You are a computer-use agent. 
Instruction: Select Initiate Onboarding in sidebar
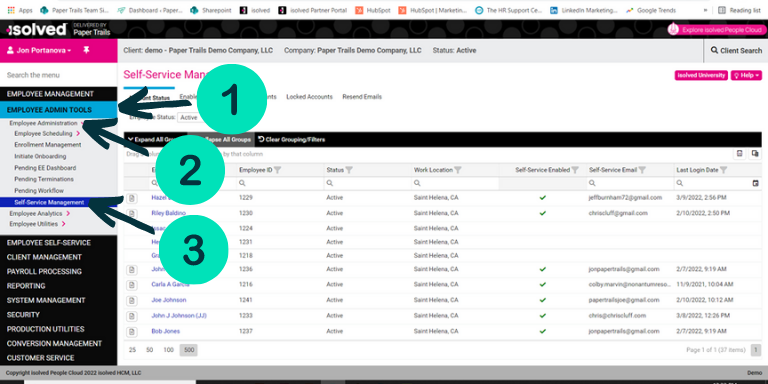click(x=40, y=157)
